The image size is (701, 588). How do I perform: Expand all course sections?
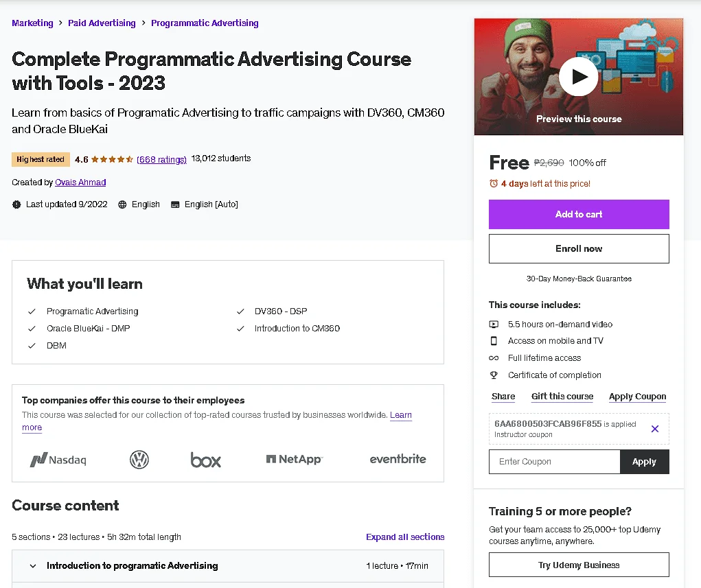[405, 537]
